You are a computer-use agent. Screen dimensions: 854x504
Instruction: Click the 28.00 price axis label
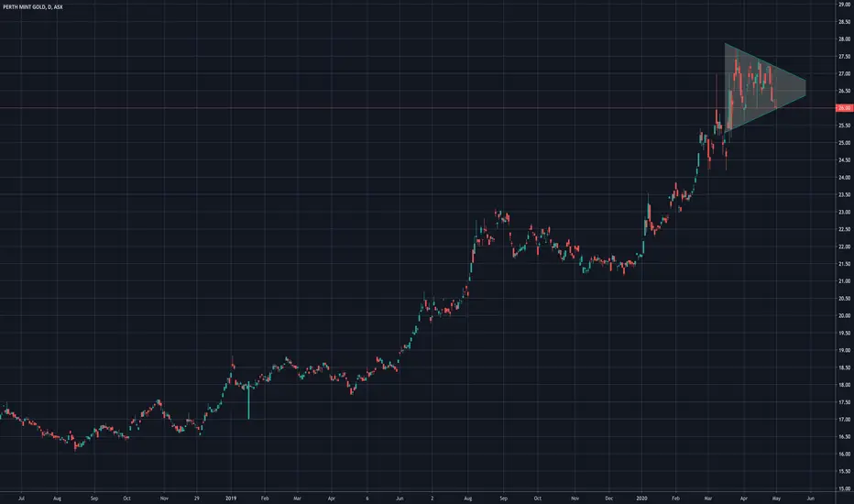[x=844, y=39]
